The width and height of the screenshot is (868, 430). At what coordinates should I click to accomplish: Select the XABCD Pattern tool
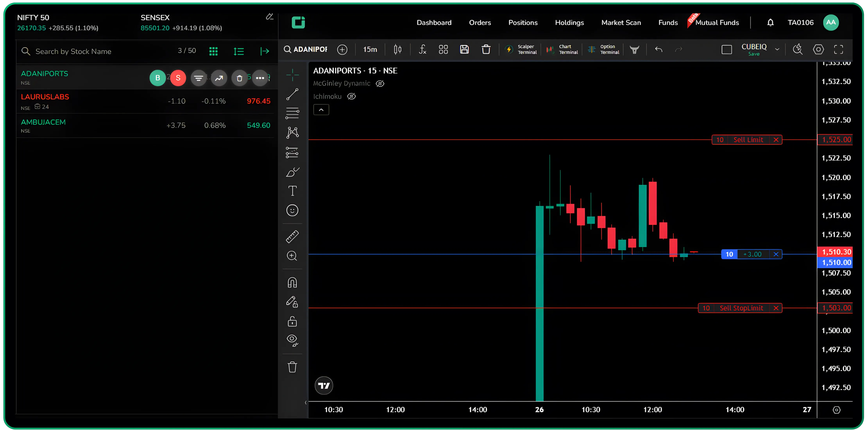293,132
